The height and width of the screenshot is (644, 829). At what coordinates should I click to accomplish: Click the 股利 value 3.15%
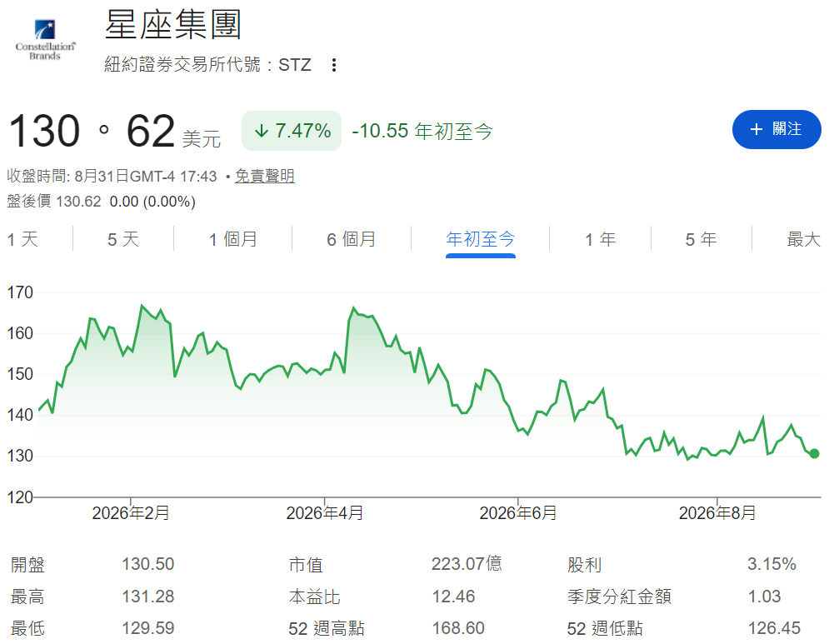point(772,564)
